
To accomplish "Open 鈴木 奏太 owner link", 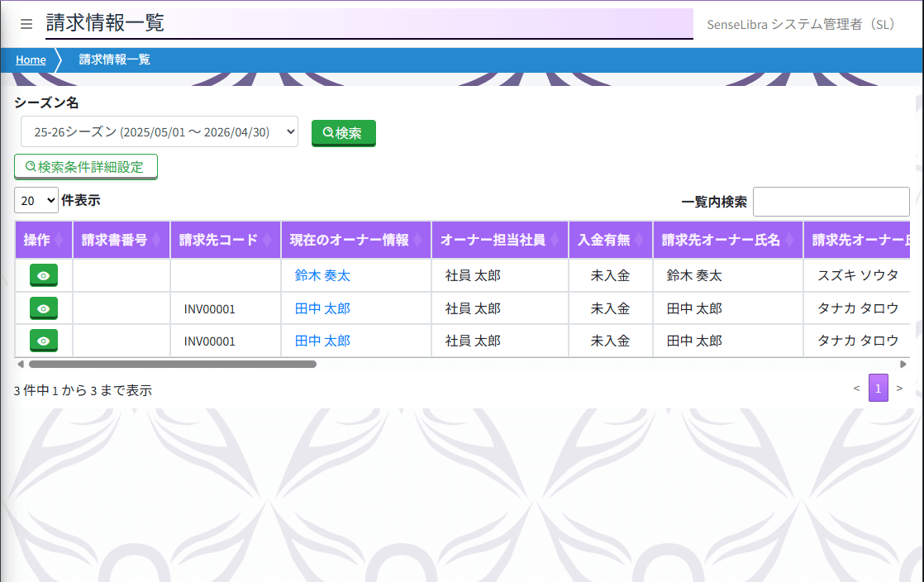I will [x=322, y=275].
